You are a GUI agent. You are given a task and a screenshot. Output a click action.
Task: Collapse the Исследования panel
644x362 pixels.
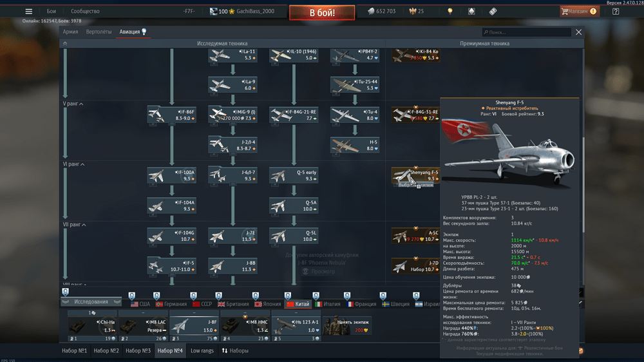click(x=91, y=301)
